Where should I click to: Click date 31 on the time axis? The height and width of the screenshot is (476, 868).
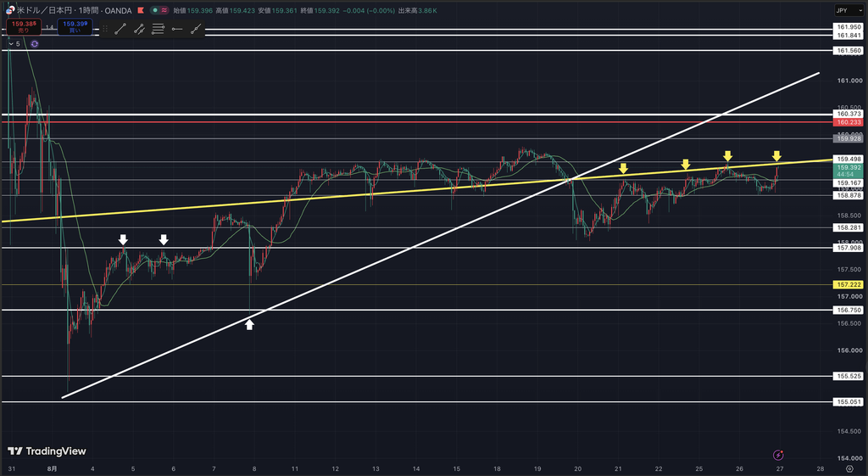(12, 469)
